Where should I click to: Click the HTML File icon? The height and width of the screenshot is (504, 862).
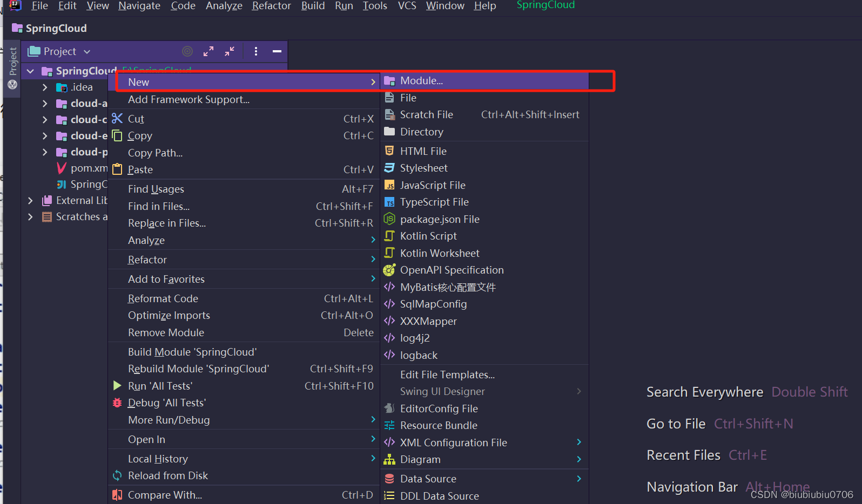pos(389,151)
